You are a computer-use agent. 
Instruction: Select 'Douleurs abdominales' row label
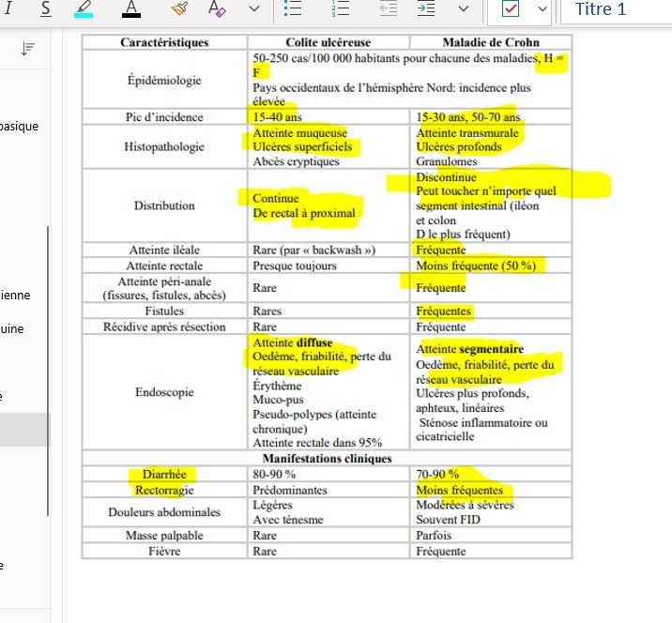[164, 512]
